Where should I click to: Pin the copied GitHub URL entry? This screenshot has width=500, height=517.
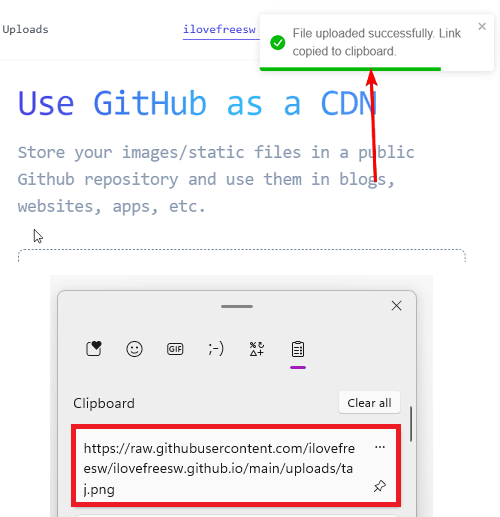pos(380,486)
